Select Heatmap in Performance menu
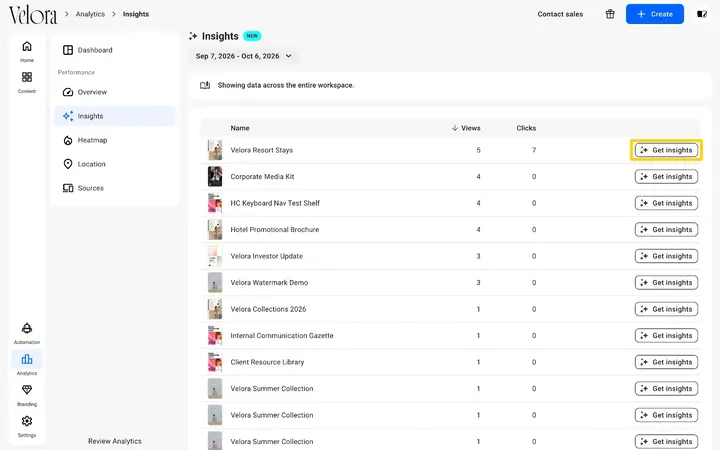The width and height of the screenshot is (720, 450). coord(115,140)
